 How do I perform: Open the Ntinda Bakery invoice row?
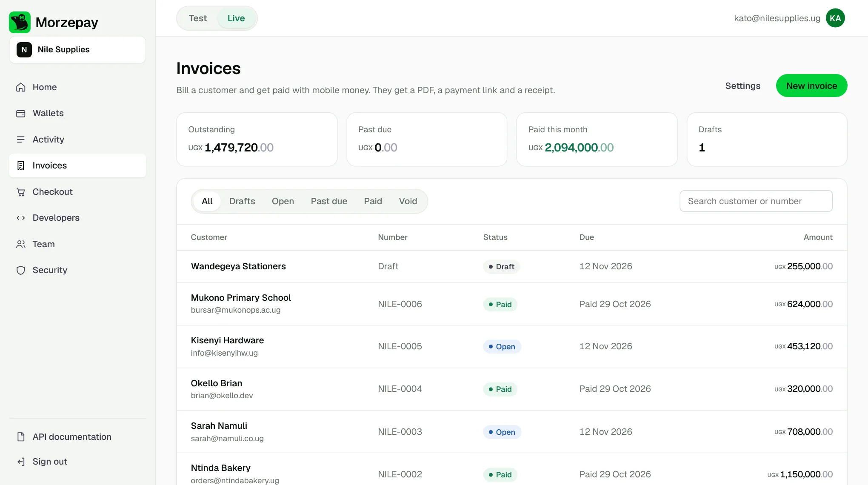pyautogui.click(x=512, y=469)
